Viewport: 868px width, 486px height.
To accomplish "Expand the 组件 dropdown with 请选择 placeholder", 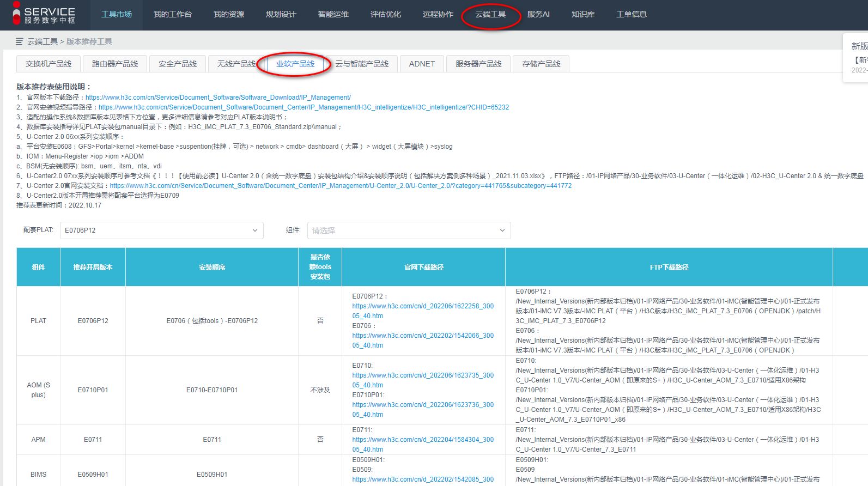I will pos(409,230).
